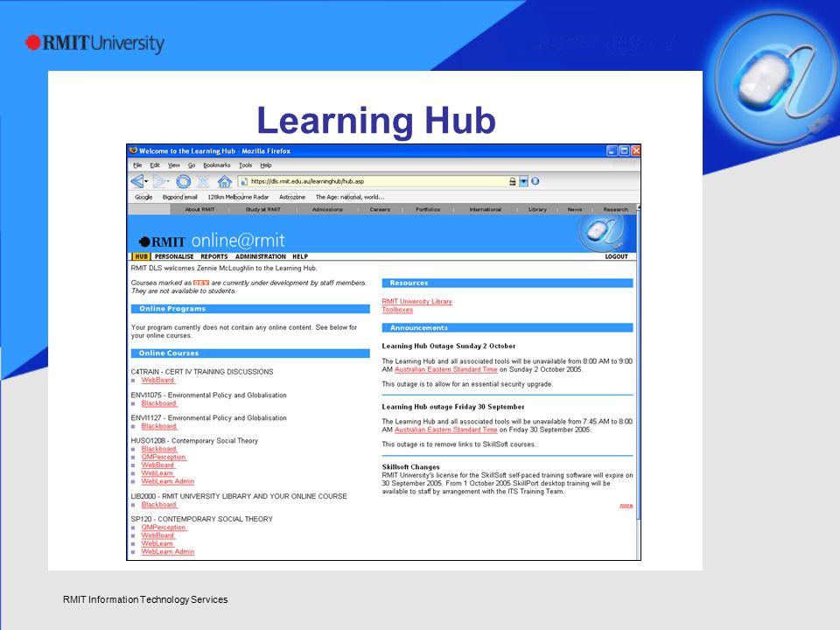The width and height of the screenshot is (840, 630).
Task: Open Blackboard under LIB2000 course
Action: (159, 505)
